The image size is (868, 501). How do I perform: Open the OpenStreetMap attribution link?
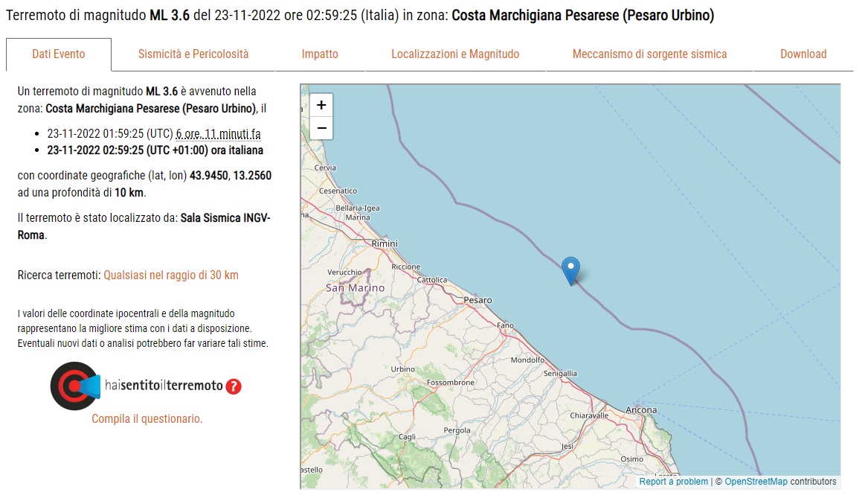tap(756, 482)
